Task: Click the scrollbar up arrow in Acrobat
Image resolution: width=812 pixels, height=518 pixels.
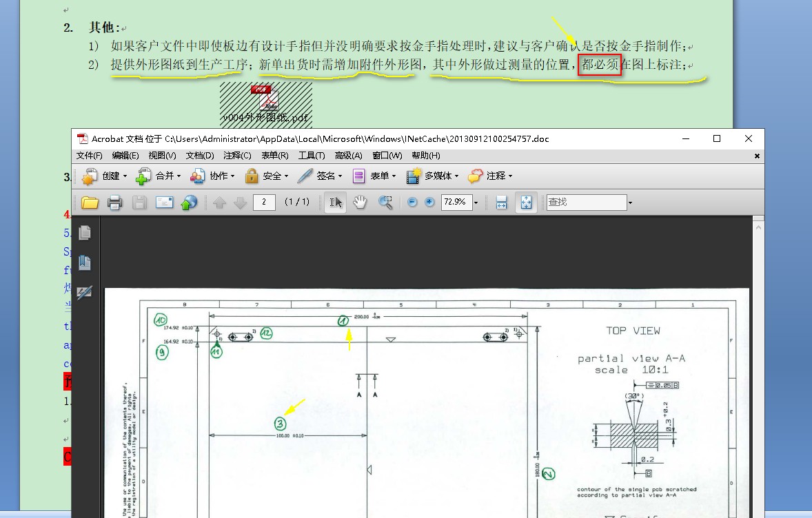Action: point(758,227)
